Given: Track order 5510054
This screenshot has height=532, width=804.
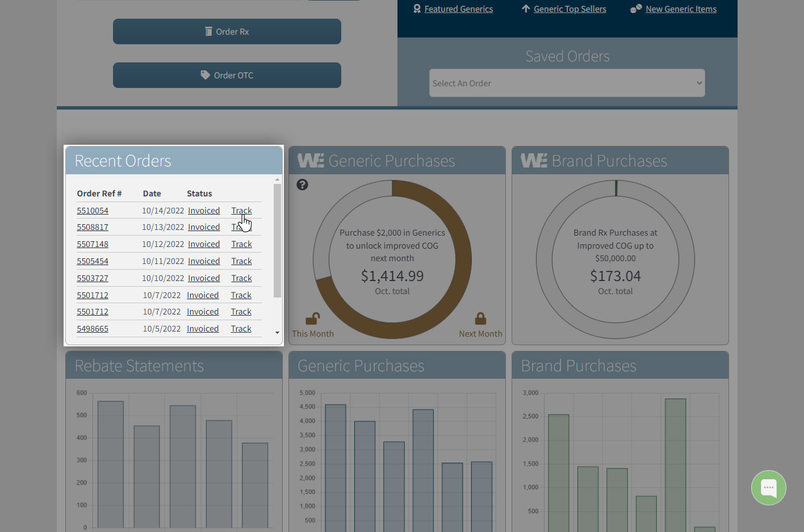Looking at the screenshot, I should pos(241,211).
